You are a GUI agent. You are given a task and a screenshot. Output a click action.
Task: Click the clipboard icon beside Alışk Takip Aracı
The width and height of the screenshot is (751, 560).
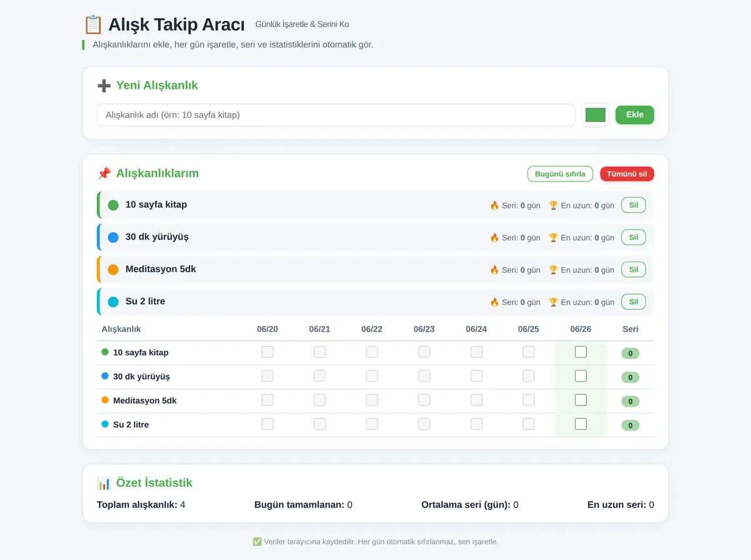click(x=93, y=25)
